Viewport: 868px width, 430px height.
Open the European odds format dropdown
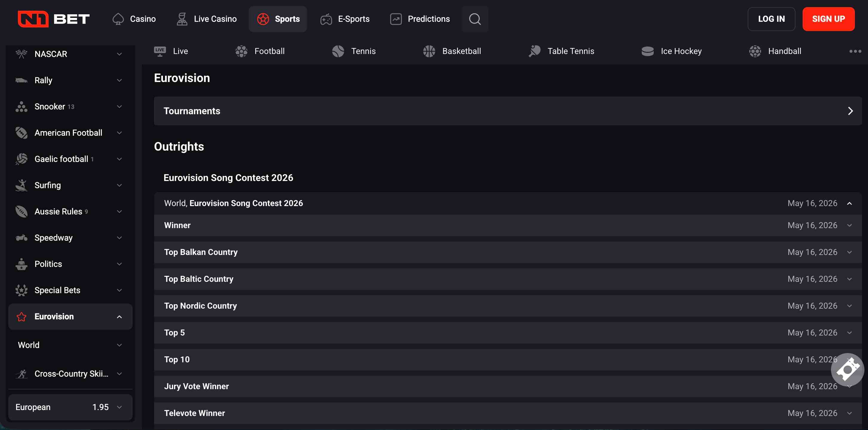coord(70,407)
